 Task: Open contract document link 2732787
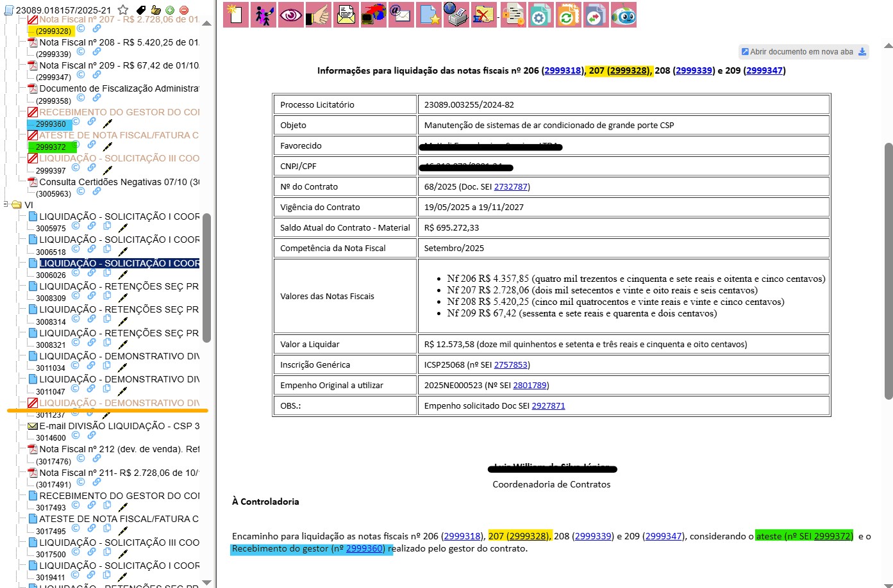coord(510,187)
